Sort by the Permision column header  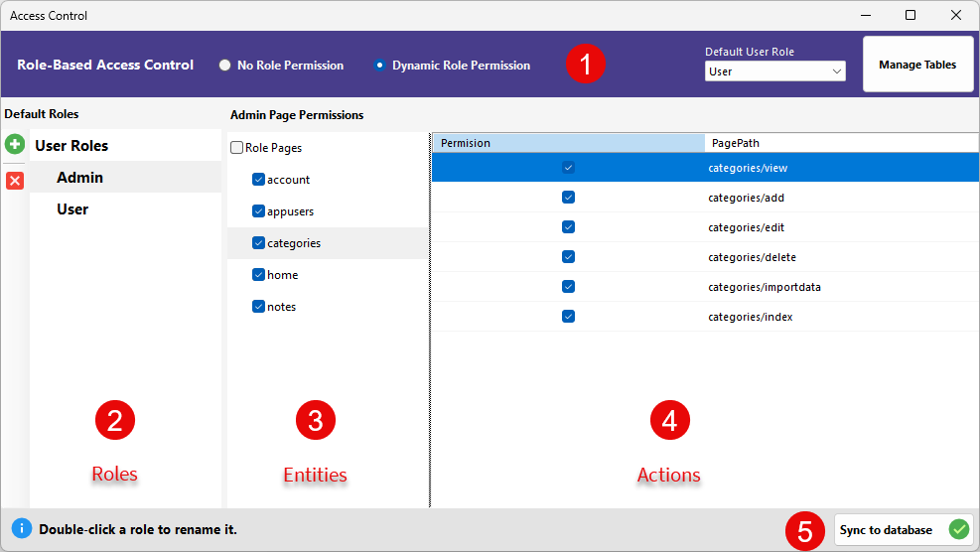click(x=569, y=143)
